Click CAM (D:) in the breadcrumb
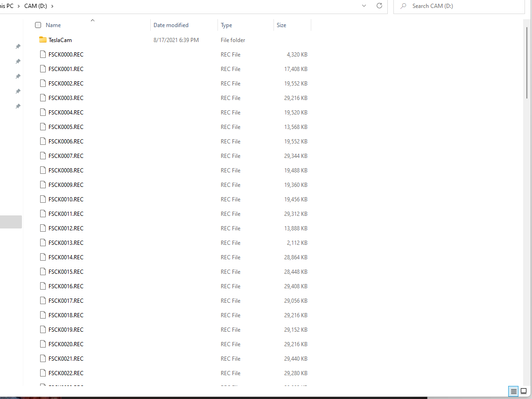Image resolution: width=532 pixels, height=399 pixels. coord(35,6)
